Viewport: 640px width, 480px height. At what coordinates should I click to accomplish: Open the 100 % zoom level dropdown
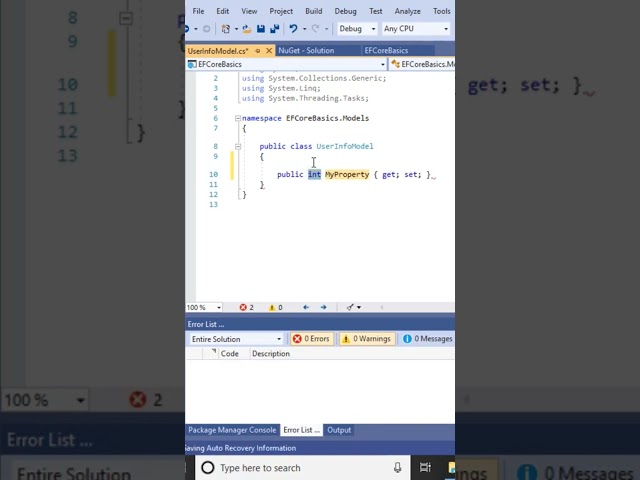tap(204, 307)
